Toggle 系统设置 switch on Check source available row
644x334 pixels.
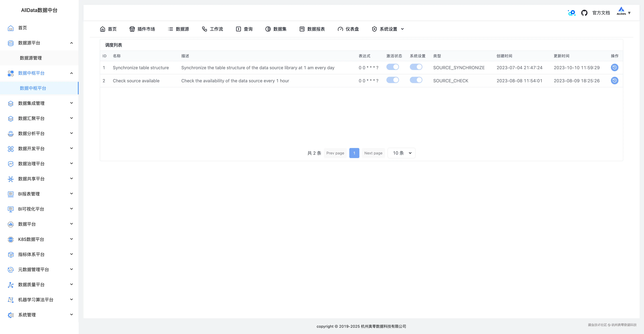416,80
